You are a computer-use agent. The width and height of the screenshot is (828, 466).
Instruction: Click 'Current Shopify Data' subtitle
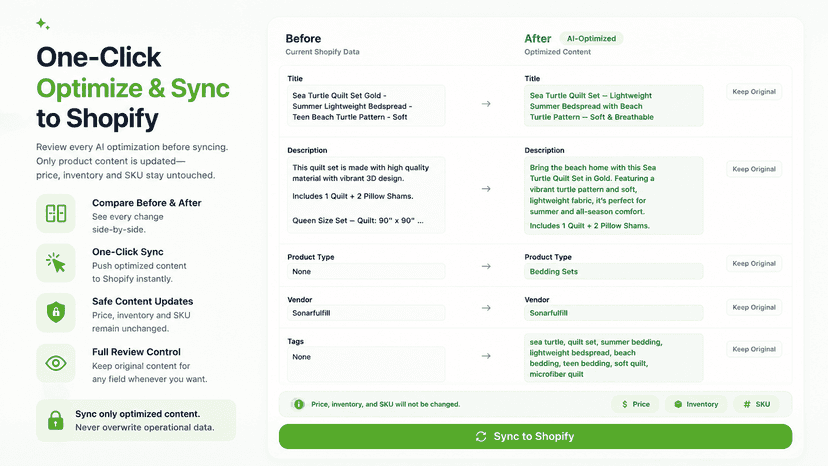click(x=322, y=52)
